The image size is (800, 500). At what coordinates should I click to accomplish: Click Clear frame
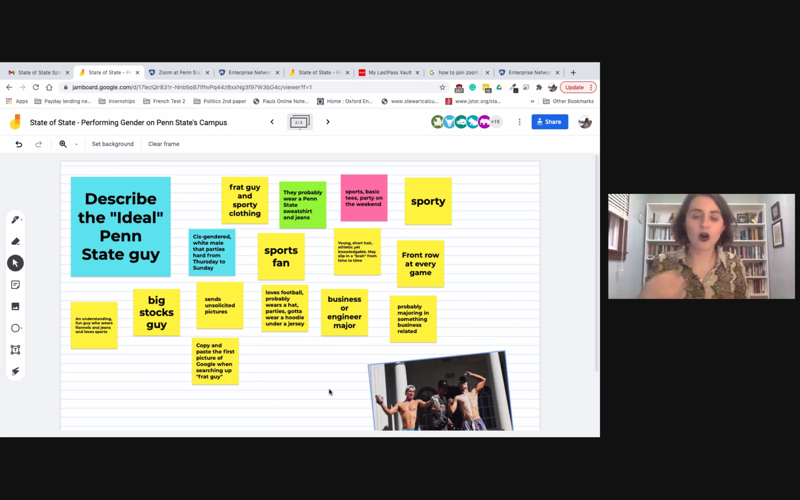point(164,144)
